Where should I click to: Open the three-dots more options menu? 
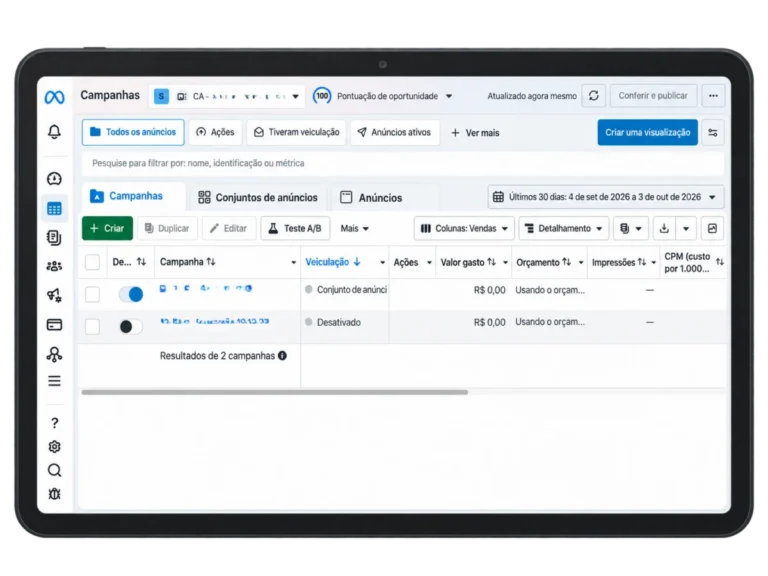(x=713, y=96)
